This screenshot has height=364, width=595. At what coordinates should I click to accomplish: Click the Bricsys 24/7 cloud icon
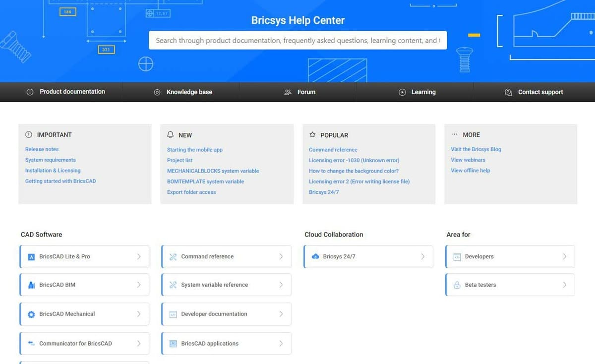(315, 256)
